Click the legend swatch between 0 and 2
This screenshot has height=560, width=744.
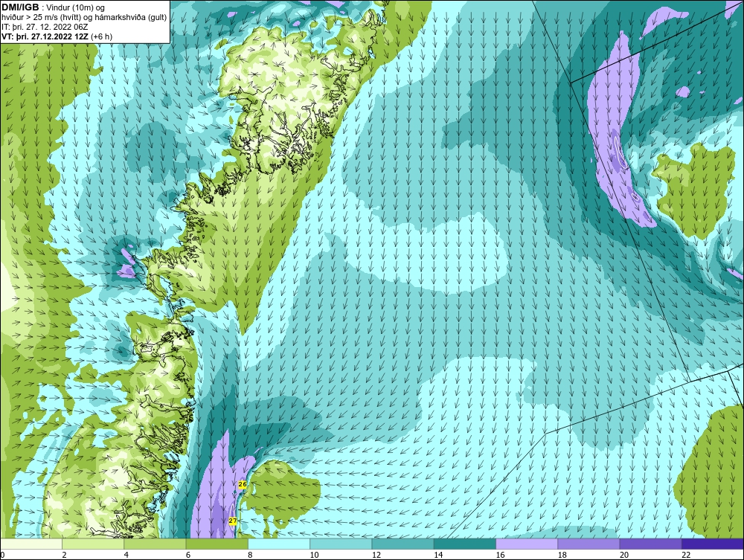[x=31, y=544]
